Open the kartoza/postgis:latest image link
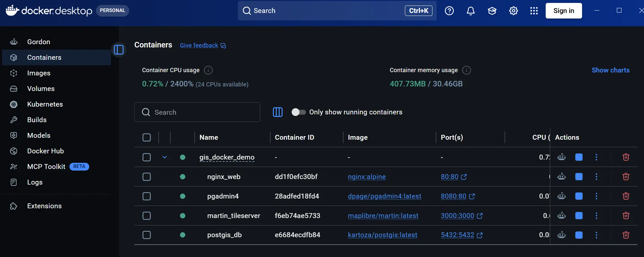Screen dimensions: 644x257 [383, 235]
